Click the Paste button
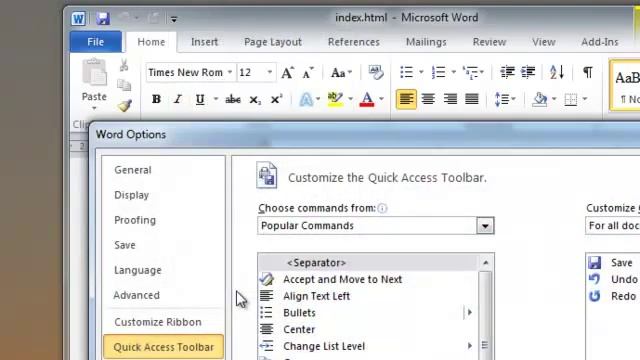The width and height of the screenshot is (640, 360). (94, 84)
